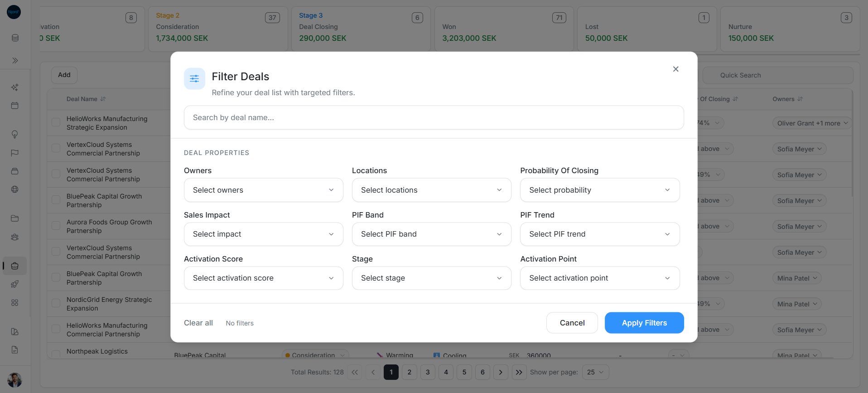
Task: Focus the Search by deal name field
Action: pos(434,117)
